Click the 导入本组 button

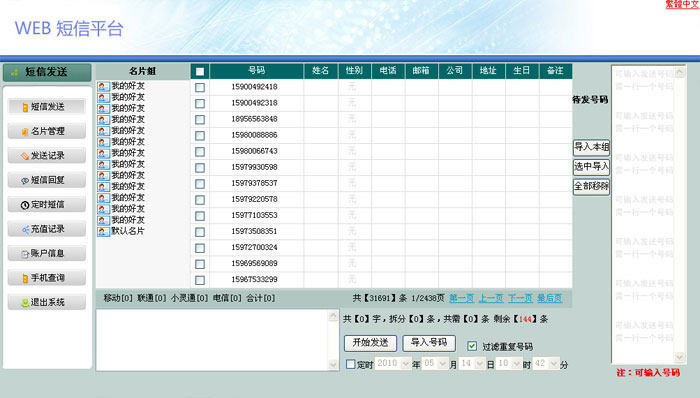point(591,147)
